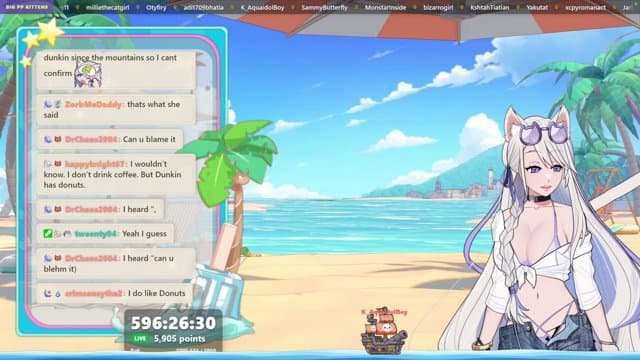Select the "I don't drink coffee" message
The height and width of the screenshot is (360, 640).
tap(116, 174)
